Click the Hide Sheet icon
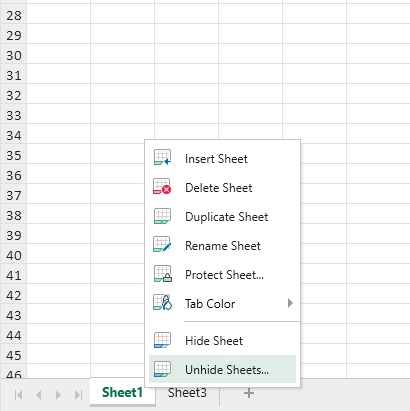 (x=162, y=340)
